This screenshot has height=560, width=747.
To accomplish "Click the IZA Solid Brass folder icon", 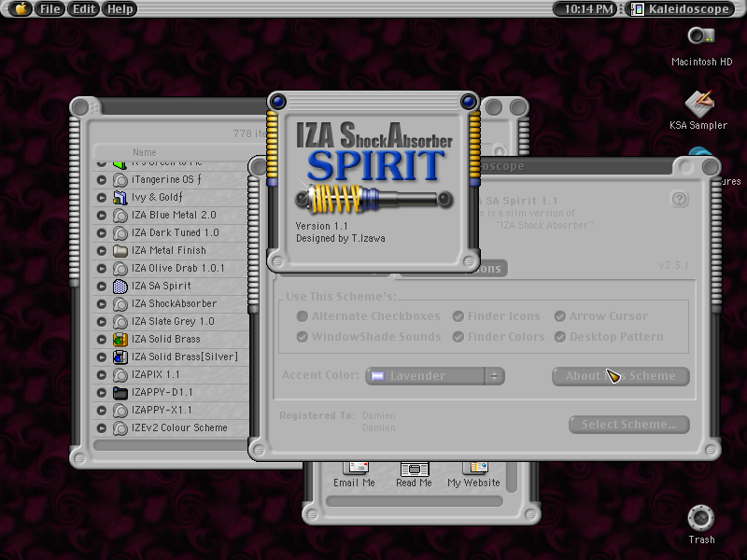I will [x=120, y=340].
